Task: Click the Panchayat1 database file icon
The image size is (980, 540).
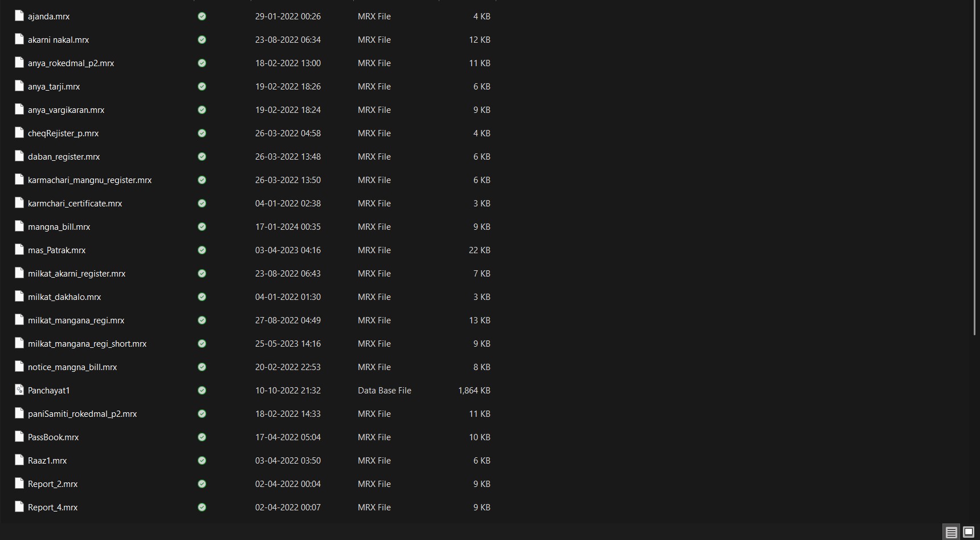Action: 19,391
